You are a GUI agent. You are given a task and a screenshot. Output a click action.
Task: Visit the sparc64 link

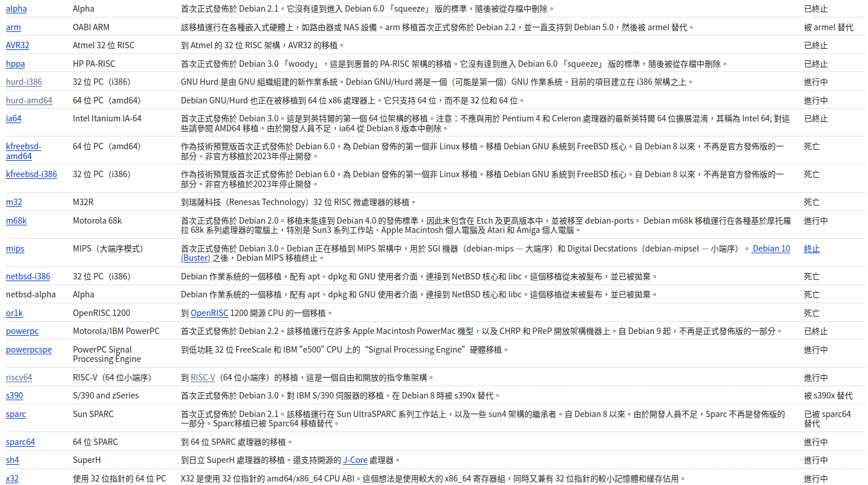(x=20, y=442)
